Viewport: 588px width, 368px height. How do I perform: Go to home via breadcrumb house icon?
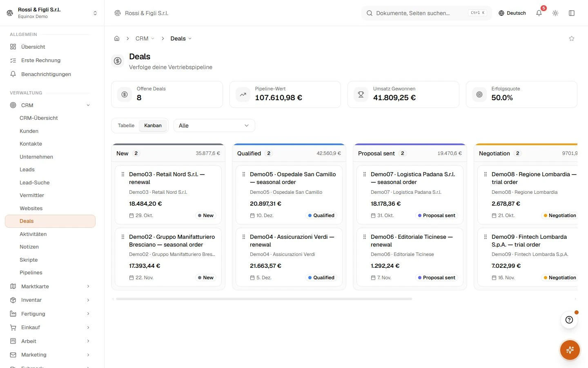pyautogui.click(x=117, y=38)
